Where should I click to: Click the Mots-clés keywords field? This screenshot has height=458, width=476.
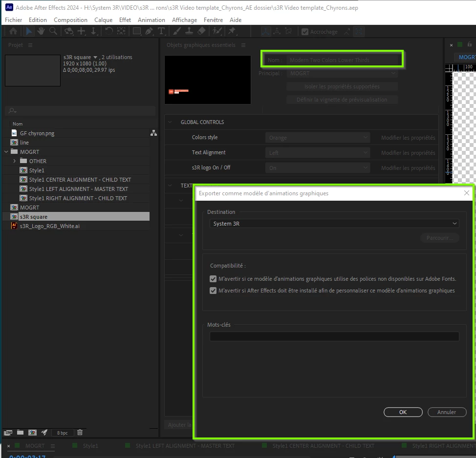tap(334, 336)
